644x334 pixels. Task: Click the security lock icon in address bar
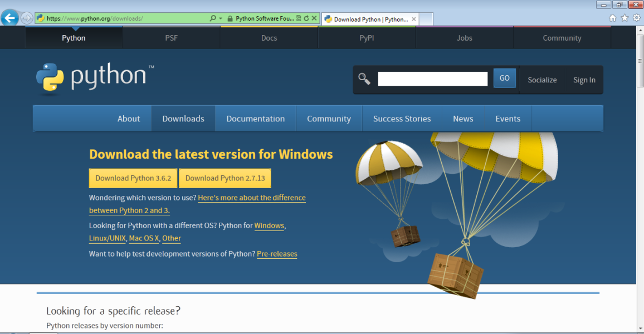pos(230,18)
